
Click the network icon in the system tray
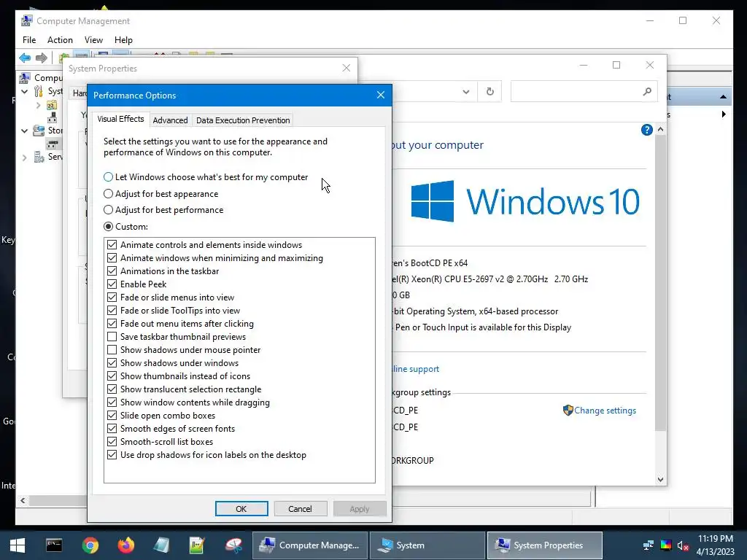(x=648, y=545)
